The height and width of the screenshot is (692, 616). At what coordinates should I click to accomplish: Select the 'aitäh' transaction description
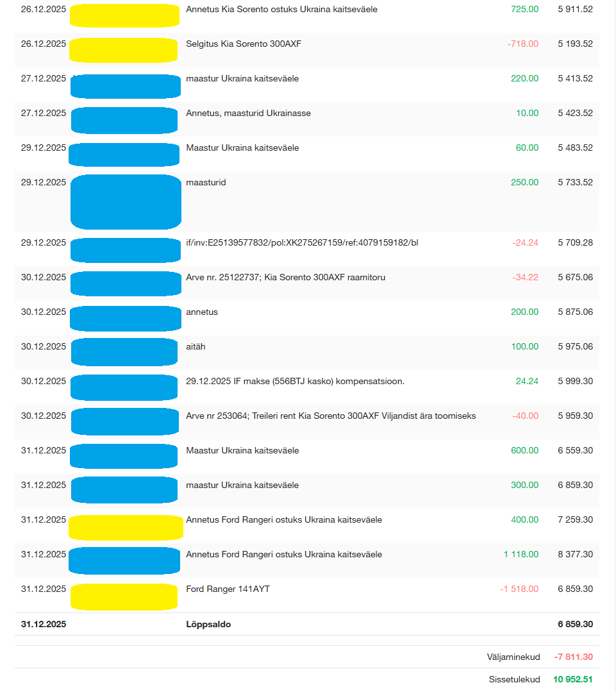pyautogui.click(x=196, y=347)
